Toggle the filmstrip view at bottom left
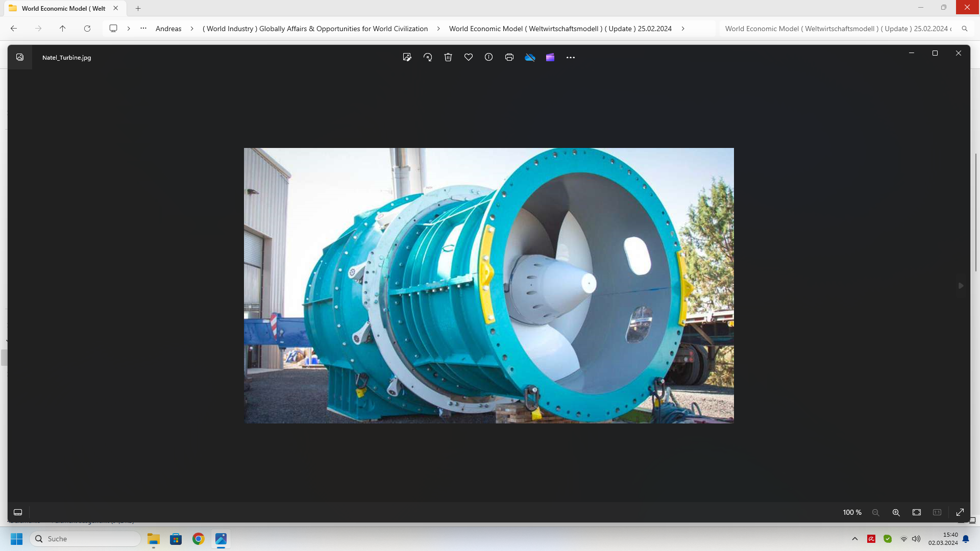Image resolution: width=980 pixels, height=551 pixels. 18,512
